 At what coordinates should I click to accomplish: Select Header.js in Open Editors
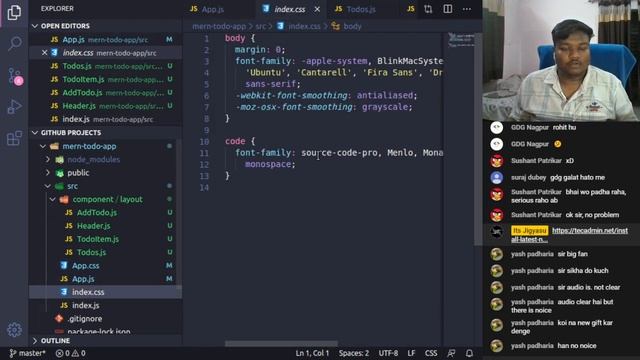pos(105,106)
